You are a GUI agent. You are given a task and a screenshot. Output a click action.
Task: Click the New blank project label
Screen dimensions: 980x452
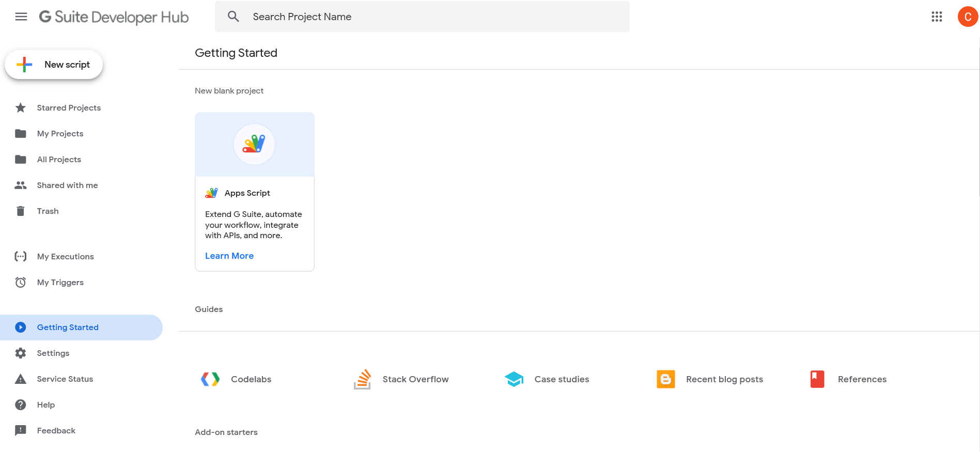tap(229, 90)
